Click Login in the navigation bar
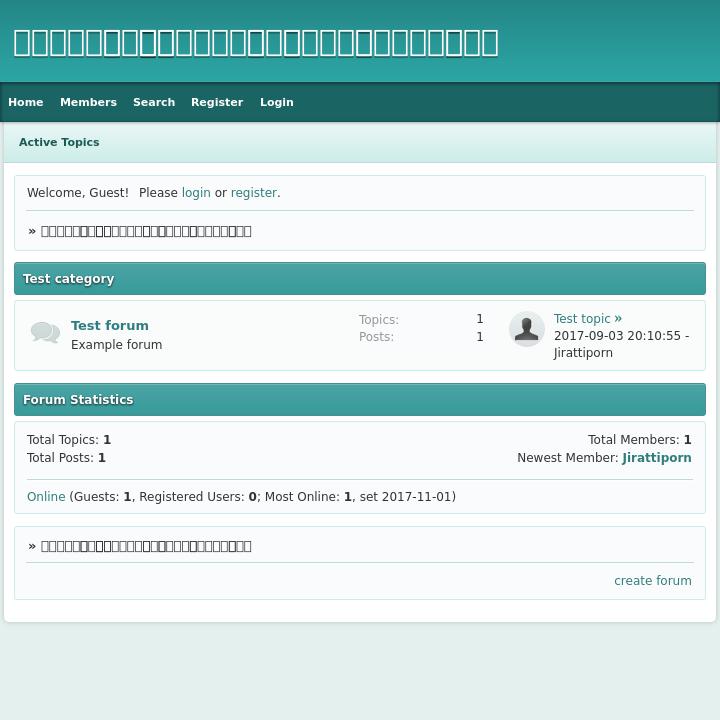 [x=277, y=102]
